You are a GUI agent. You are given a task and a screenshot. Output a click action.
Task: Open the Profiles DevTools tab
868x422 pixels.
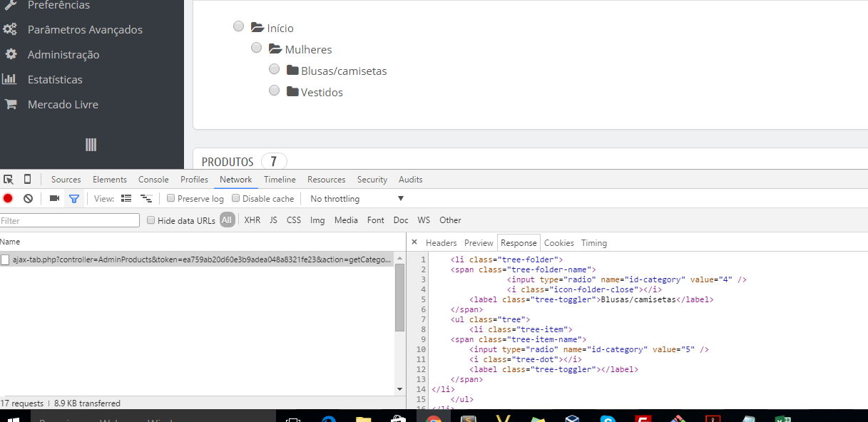point(194,180)
